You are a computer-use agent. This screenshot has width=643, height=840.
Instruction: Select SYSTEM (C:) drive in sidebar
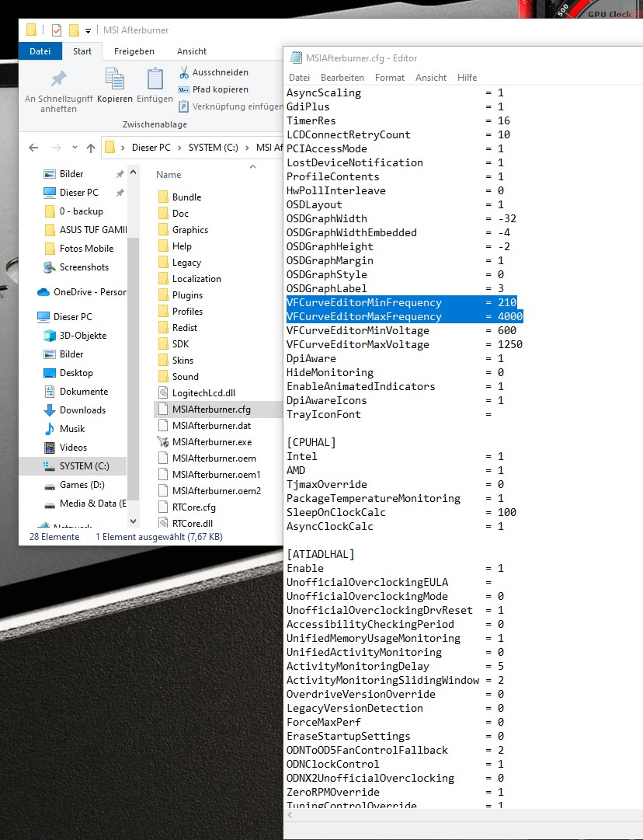pyautogui.click(x=84, y=466)
